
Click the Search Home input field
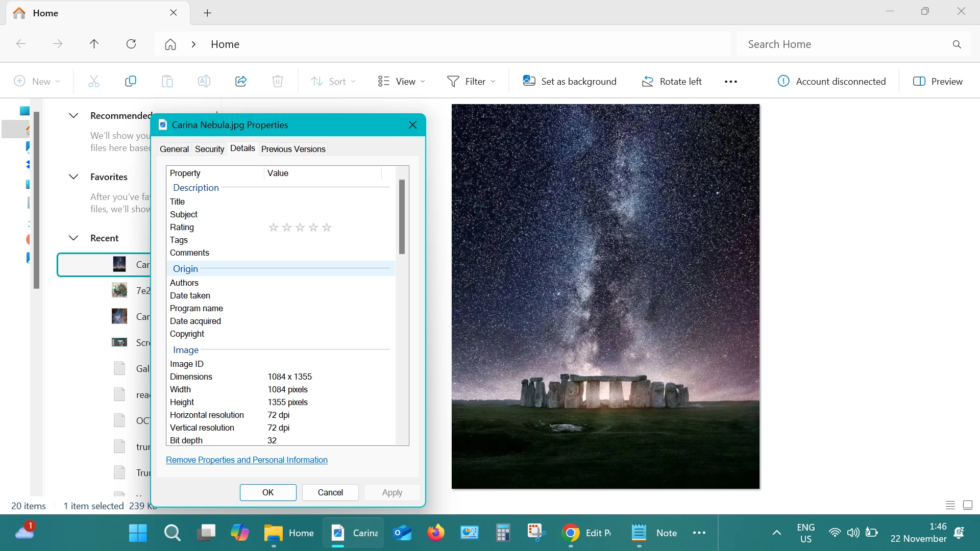click(842, 44)
